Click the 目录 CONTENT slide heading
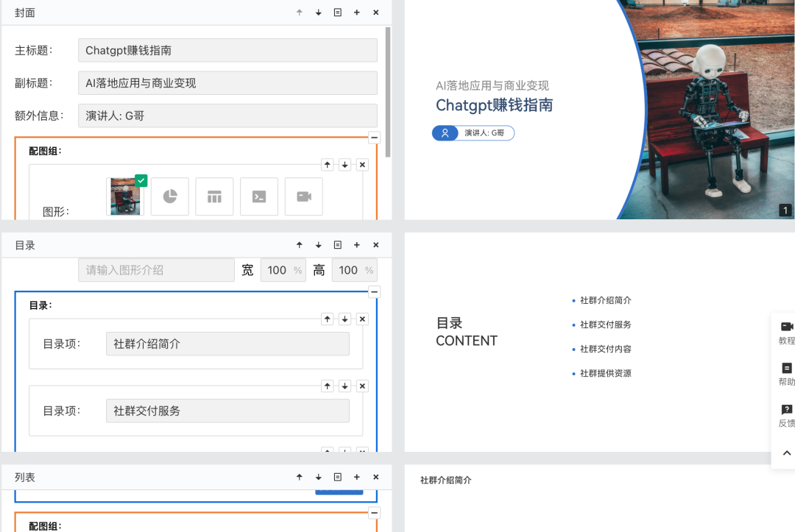Screen dimensions: 795x532 click(467, 332)
